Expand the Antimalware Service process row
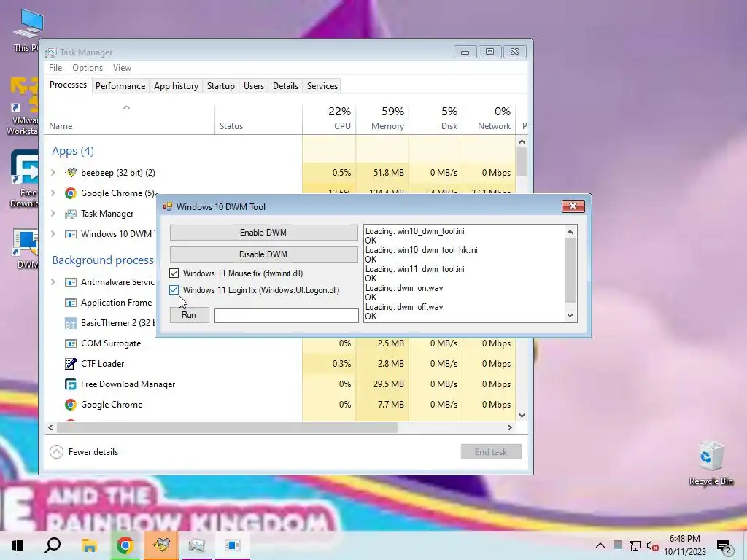 (x=53, y=282)
